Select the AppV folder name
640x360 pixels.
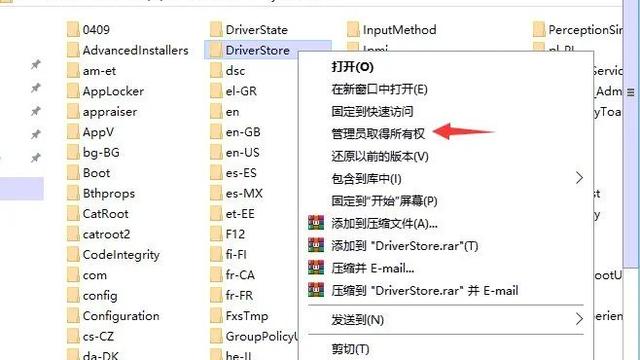pyautogui.click(x=98, y=132)
